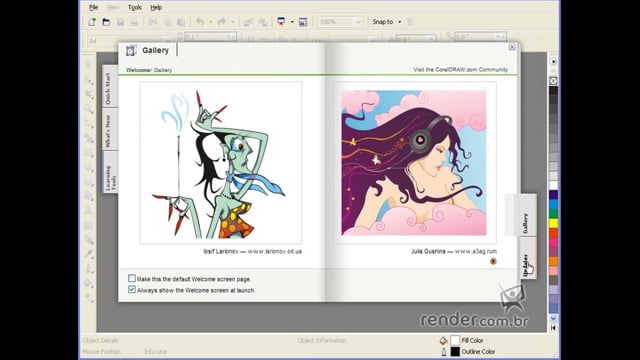Click the Cut scissors icon
Screen dimensions: 640x360
[x=153, y=22]
